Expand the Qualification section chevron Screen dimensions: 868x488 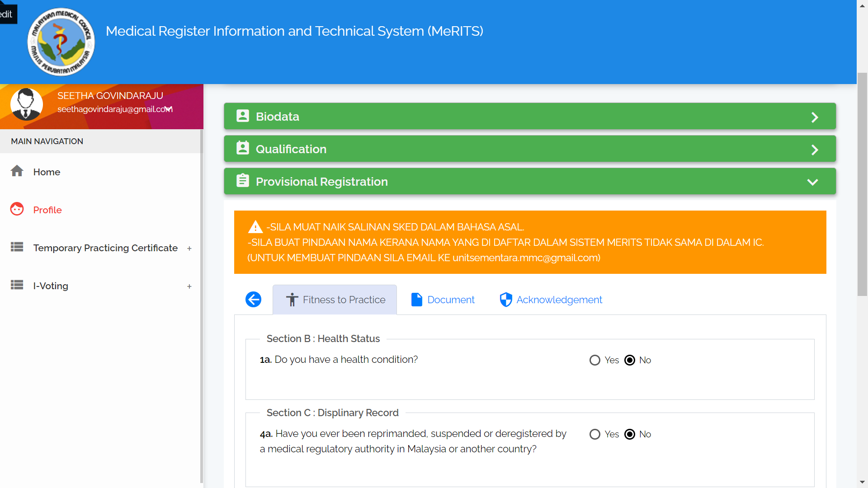(814, 150)
